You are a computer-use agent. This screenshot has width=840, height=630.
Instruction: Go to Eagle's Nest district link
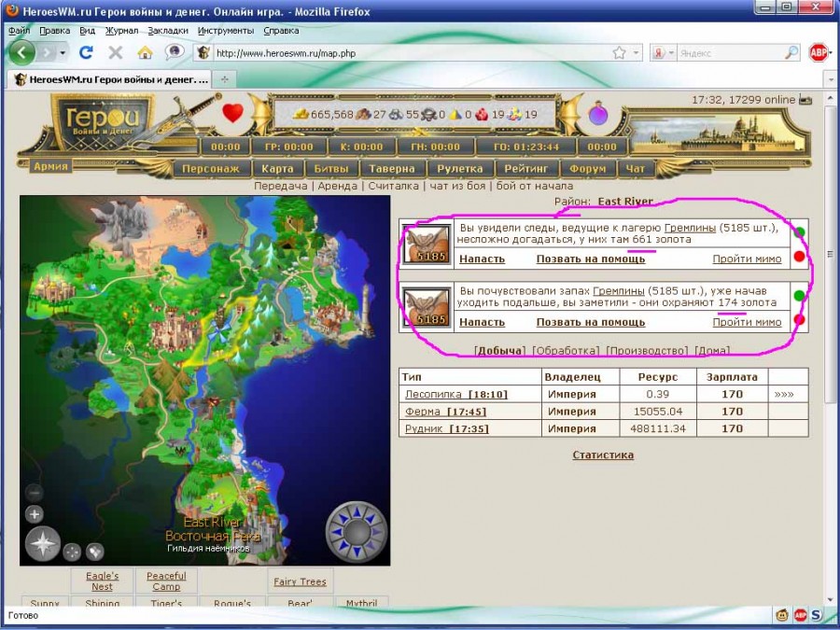(x=103, y=581)
